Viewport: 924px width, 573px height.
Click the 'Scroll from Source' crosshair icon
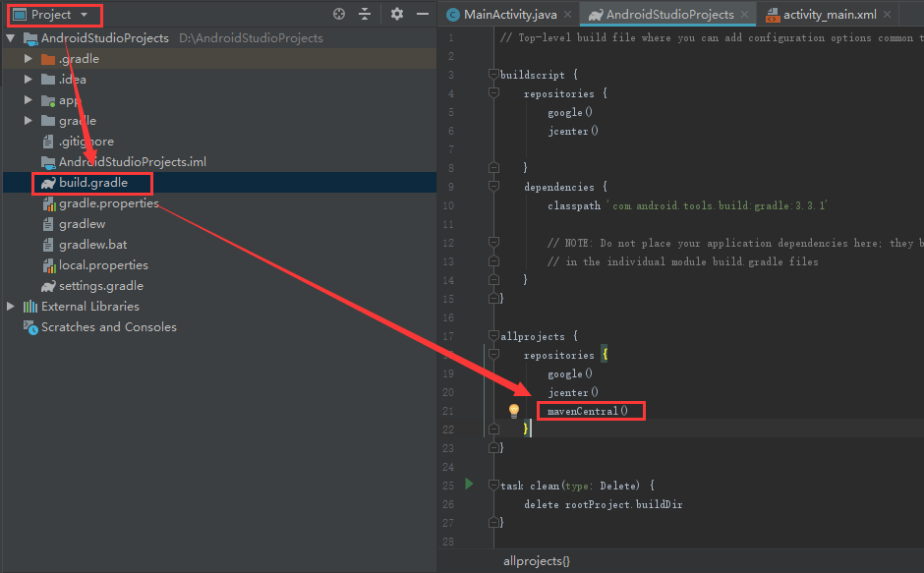point(339,14)
